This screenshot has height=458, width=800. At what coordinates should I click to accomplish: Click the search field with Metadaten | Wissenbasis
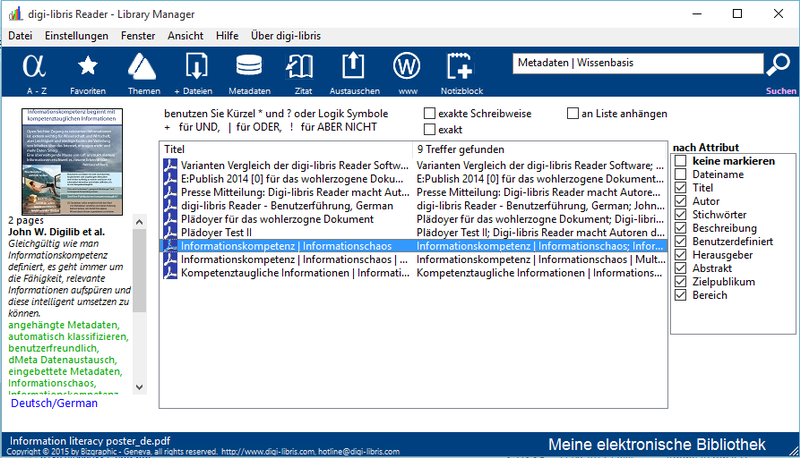[x=638, y=63]
